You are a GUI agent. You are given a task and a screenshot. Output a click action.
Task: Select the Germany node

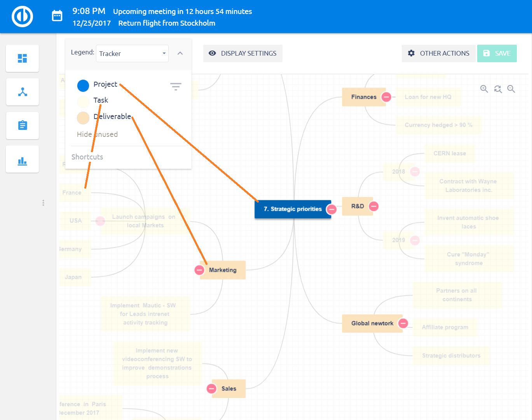point(75,249)
